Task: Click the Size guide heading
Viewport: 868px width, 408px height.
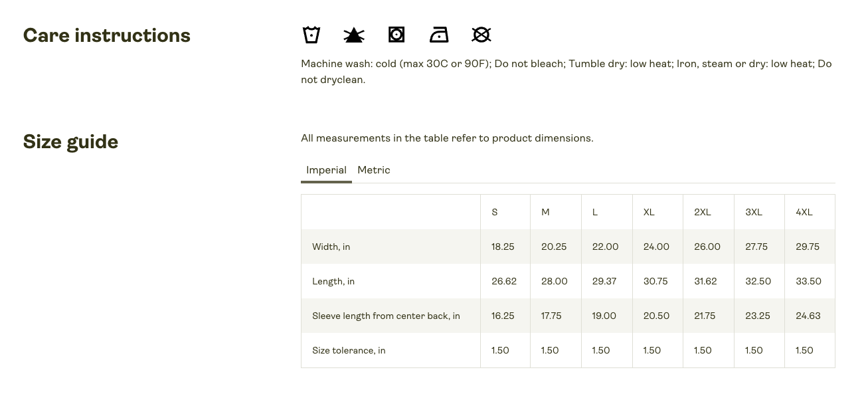Action: point(70,142)
